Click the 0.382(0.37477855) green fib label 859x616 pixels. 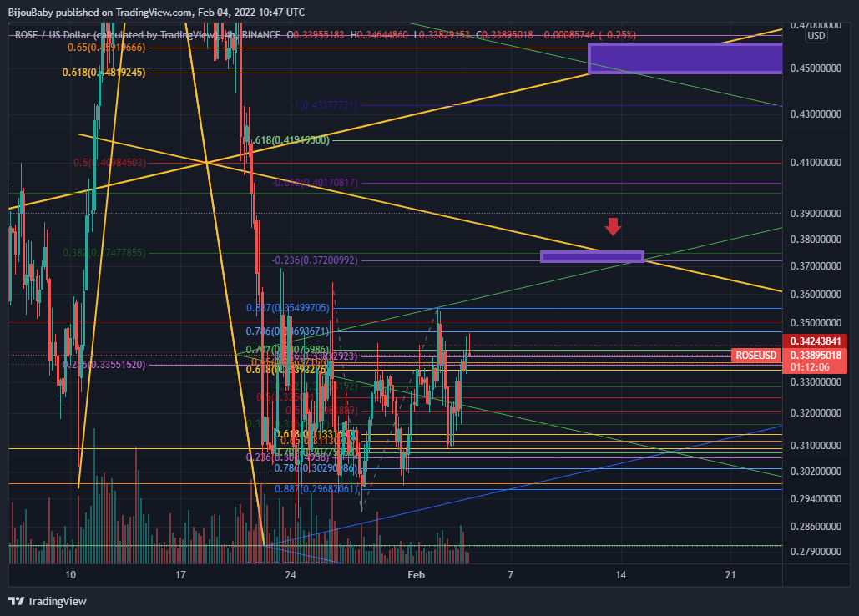[x=104, y=252]
